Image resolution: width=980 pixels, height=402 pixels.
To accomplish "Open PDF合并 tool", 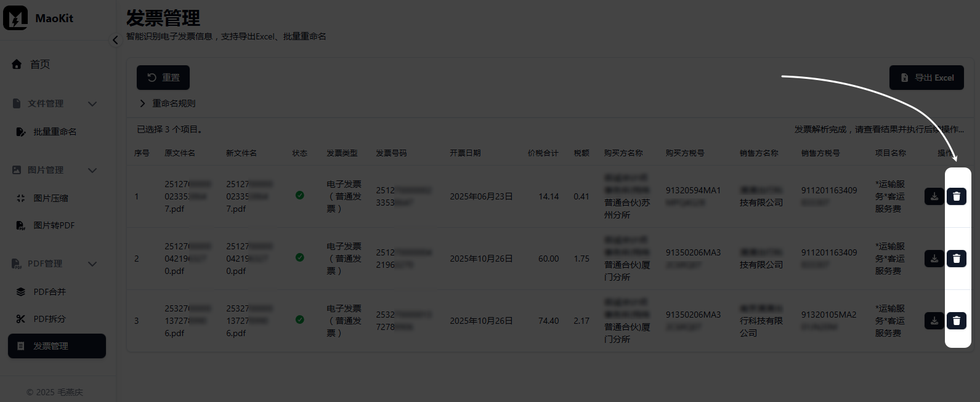I will pyautogui.click(x=49, y=292).
